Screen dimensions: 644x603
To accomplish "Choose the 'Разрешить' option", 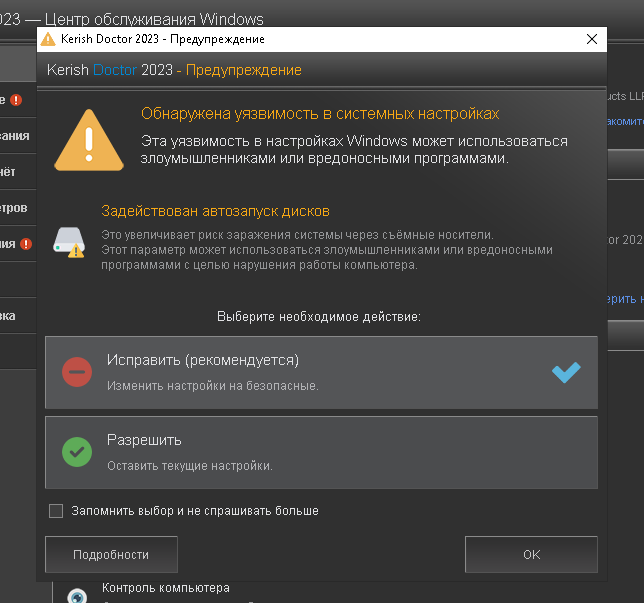I will [321, 452].
